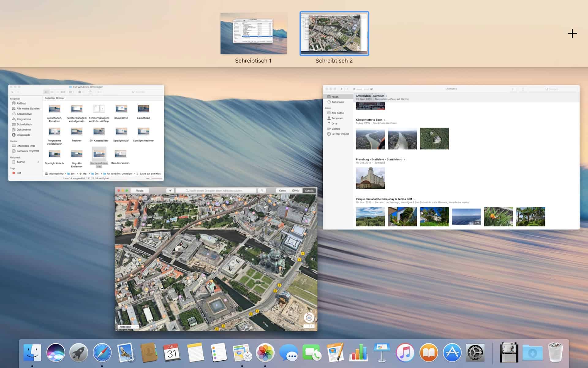The height and width of the screenshot is (368, 588).
Task: Expand Pressburg - Bratislava moment chevron
Action: (x=405, y=159)
